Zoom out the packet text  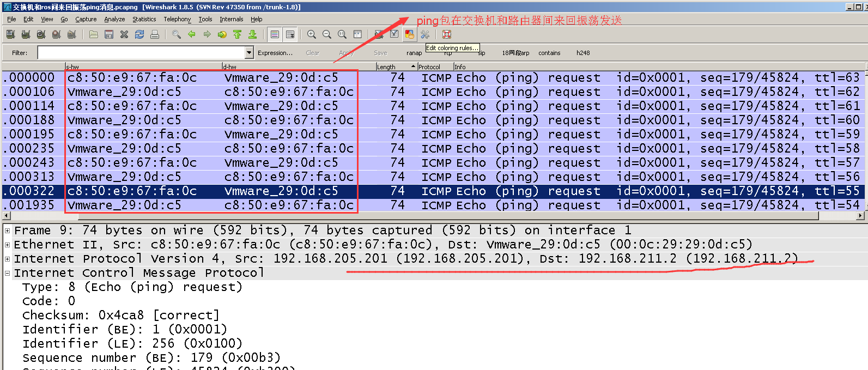click(327, 34)
